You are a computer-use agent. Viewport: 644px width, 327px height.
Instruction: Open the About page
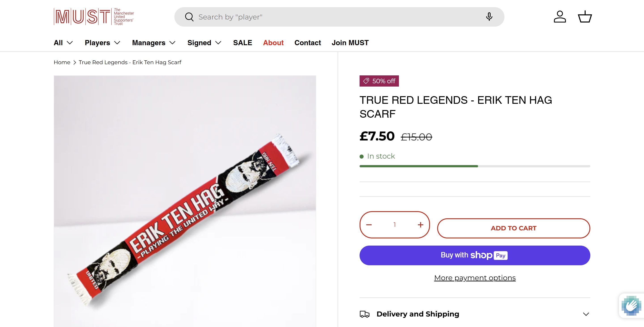(x=273, y=43)
